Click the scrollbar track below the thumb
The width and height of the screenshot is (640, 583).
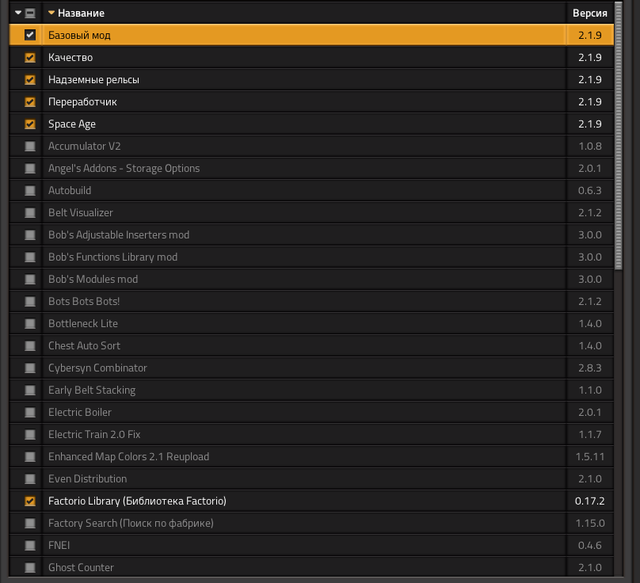coord(618,423)
